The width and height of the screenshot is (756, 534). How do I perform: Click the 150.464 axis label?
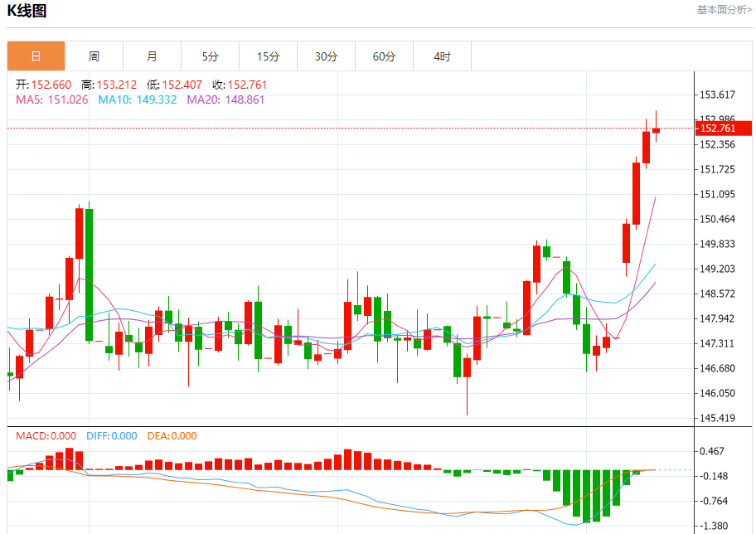pos(717,219)
